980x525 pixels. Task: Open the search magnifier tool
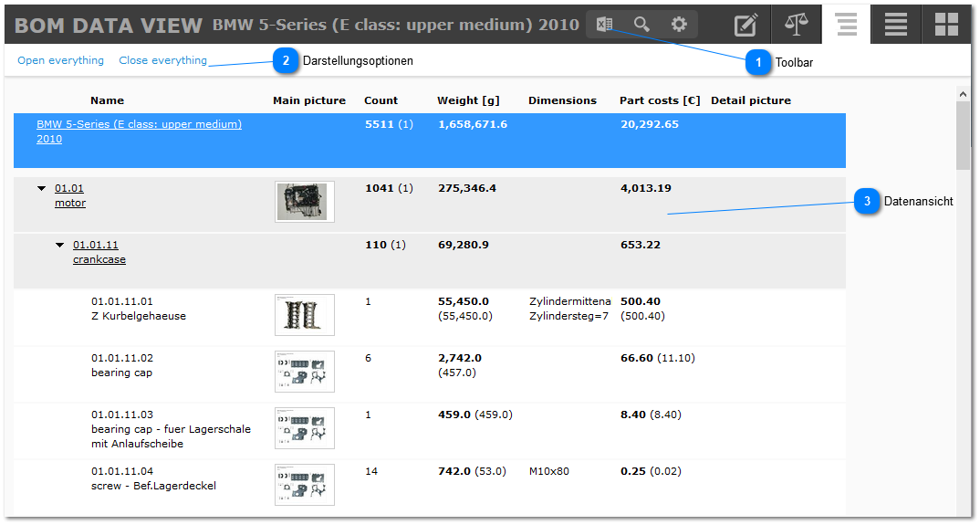pyautogui.click(x=641, y=25)
